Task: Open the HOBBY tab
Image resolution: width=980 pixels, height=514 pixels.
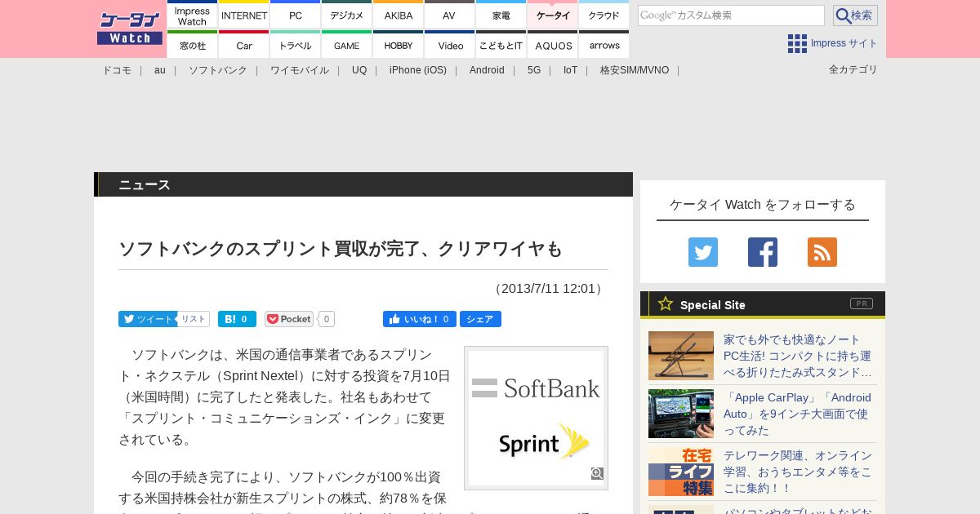Action: 399,45
